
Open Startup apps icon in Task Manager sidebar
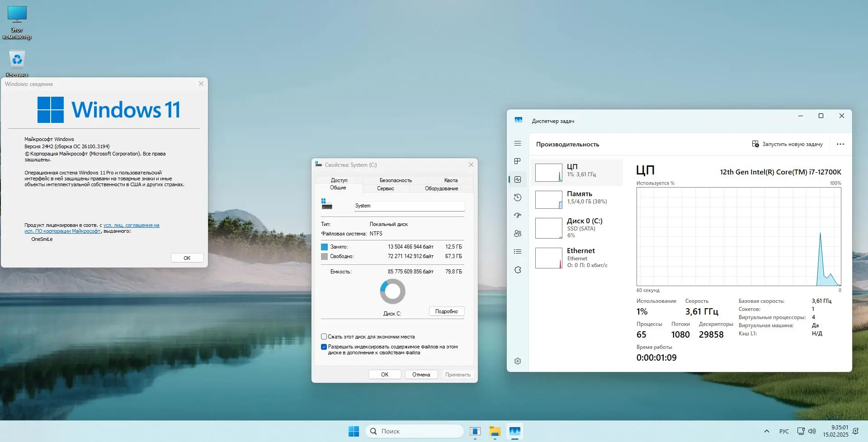point(518,216)
